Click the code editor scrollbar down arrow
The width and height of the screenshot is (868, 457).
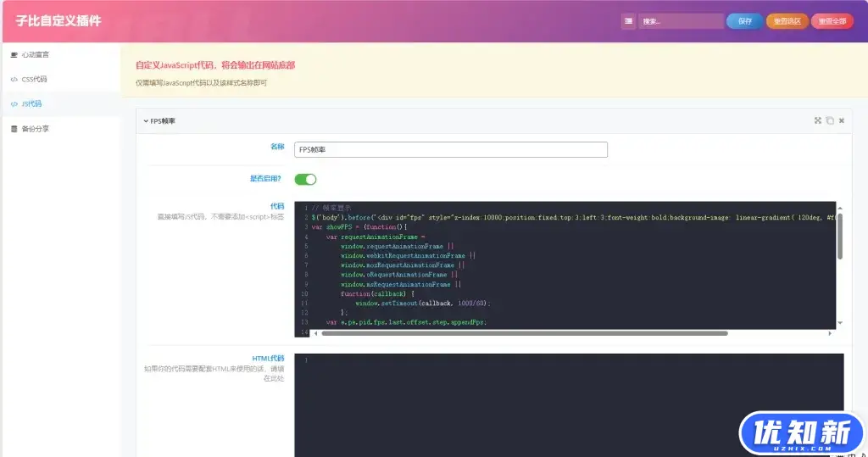coord(840,322)
